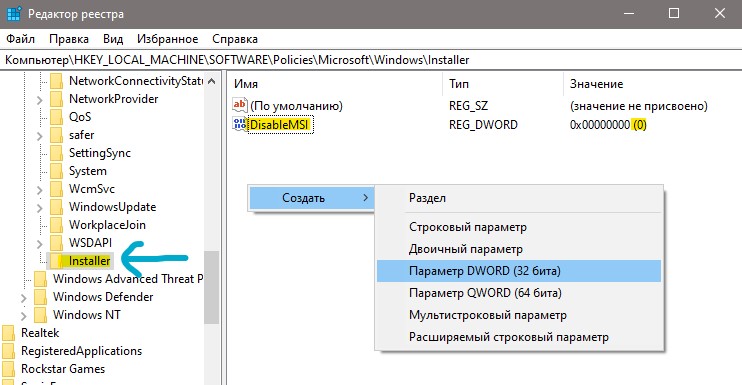Choose Мультистроковый параметр
Image resolution: width=742 pixels, height=385 pixels.
click(x=519, y=315)
